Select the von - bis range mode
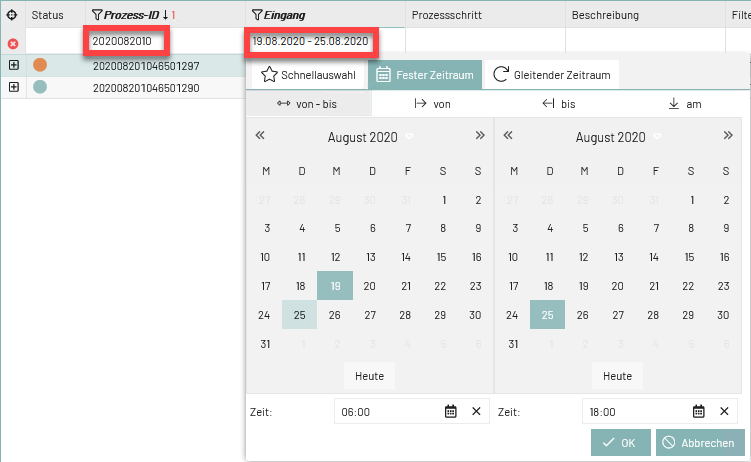This screenshot has height=462, width=751. click(x=307, y=104)
